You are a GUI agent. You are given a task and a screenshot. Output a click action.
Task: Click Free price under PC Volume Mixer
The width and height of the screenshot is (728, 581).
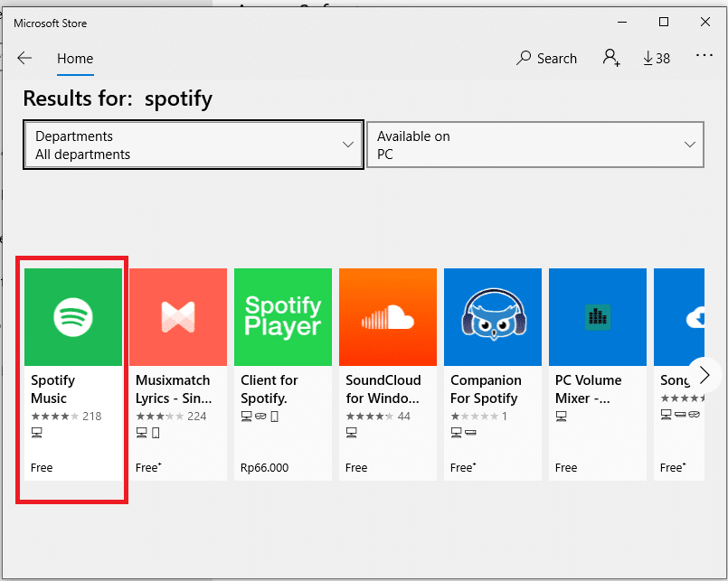[x=566, y=468]
